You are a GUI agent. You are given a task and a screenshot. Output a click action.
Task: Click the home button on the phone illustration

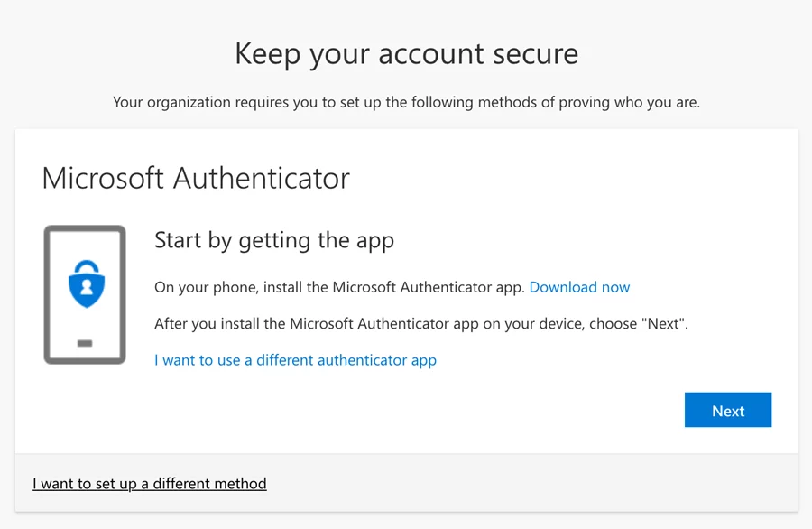click(85, 343)
